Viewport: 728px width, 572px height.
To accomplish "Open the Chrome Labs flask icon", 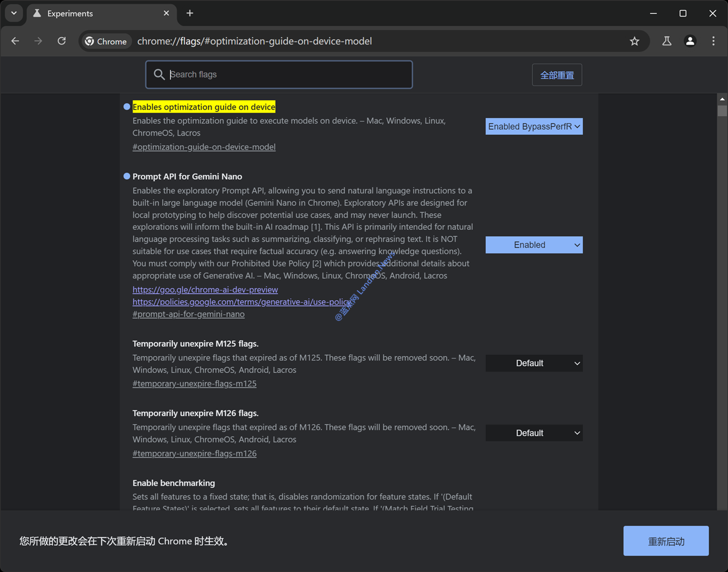I will [x=667, y=41].
